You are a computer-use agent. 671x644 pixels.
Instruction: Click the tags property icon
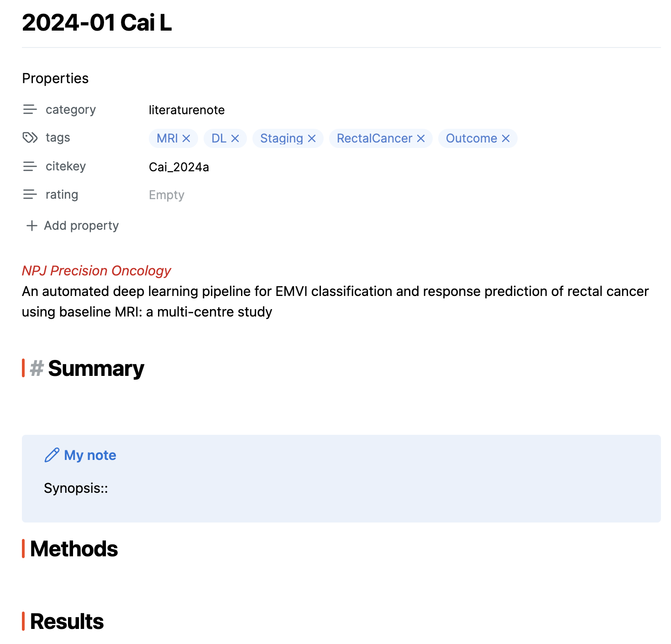[x=30, y=137]
